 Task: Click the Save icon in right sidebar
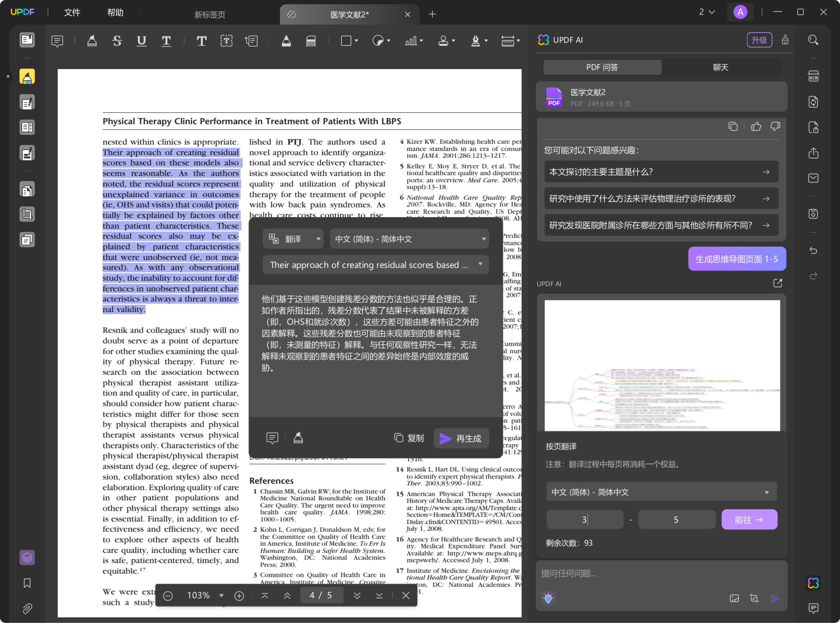click(x=813, y=214)
